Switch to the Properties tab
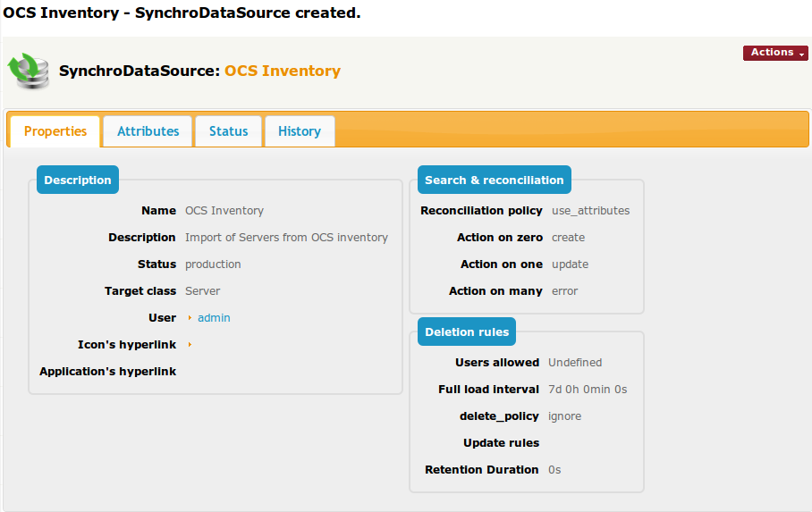The width and height of the screenshot is (812, 512). (x=55, y=131)
